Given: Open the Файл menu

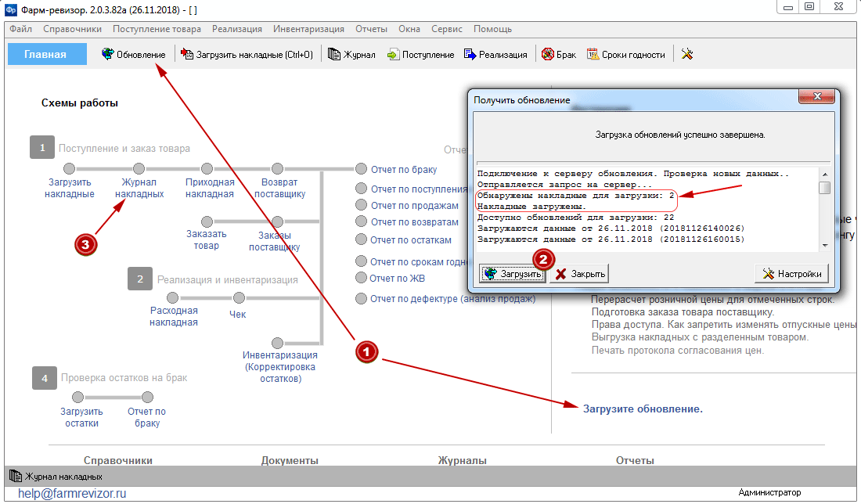Looking at the screenshot, I should (21, 29).
